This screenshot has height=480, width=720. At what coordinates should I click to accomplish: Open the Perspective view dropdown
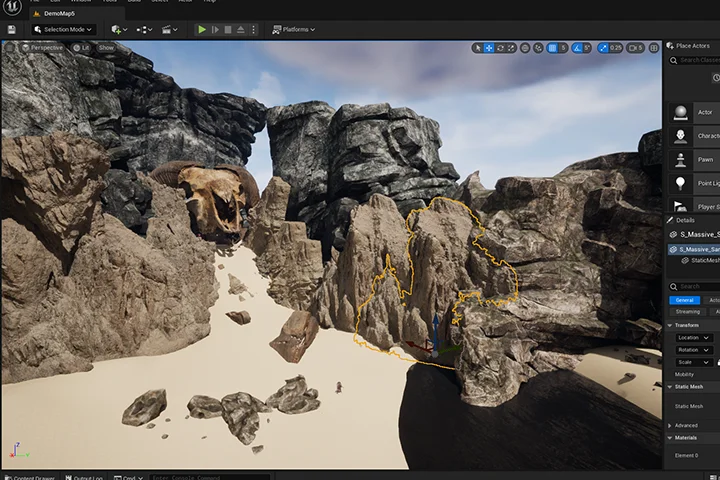click(x=42, y=48)
